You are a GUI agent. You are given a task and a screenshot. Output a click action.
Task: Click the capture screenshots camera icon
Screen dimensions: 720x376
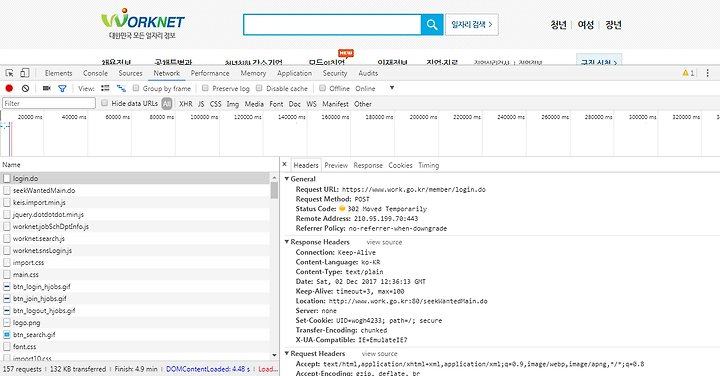[46, 88]
